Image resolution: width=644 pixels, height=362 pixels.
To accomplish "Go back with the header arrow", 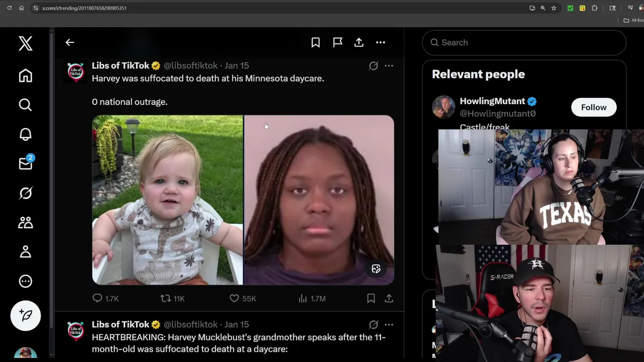I will [x=70, y=43].
